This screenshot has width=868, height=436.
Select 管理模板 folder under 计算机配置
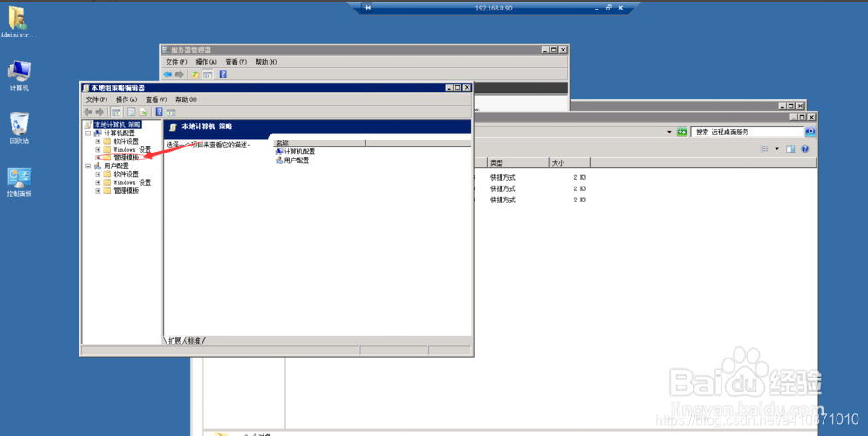[126, 158]
